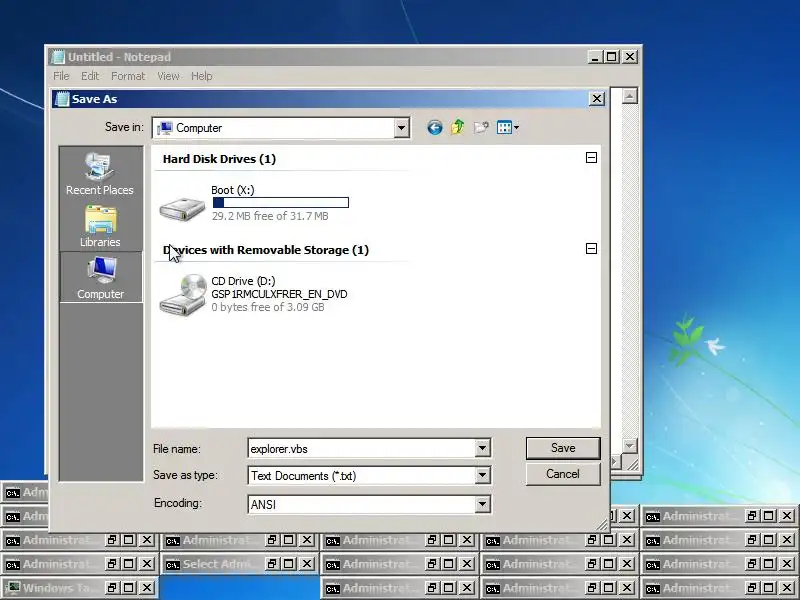Click 'Hard Disk Drives (1)' group header
800x600 pixels.
pyautogui.click(x=219, y=159)
